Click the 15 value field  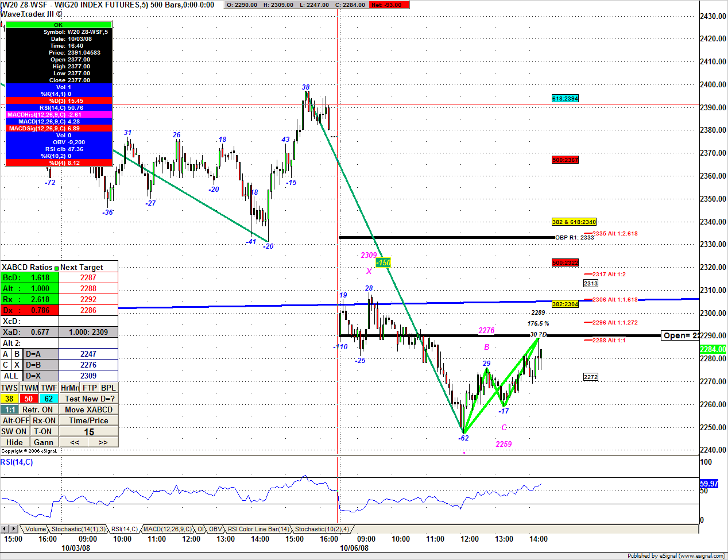[89, 432]
